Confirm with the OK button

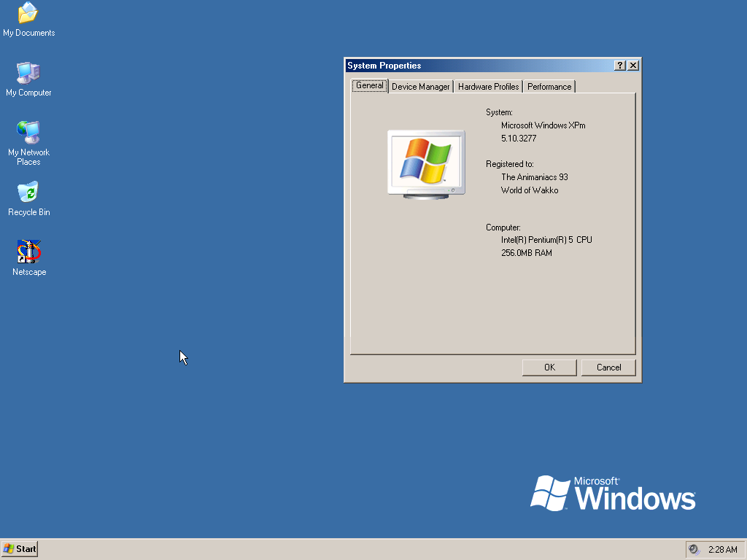tap(549, 367)
